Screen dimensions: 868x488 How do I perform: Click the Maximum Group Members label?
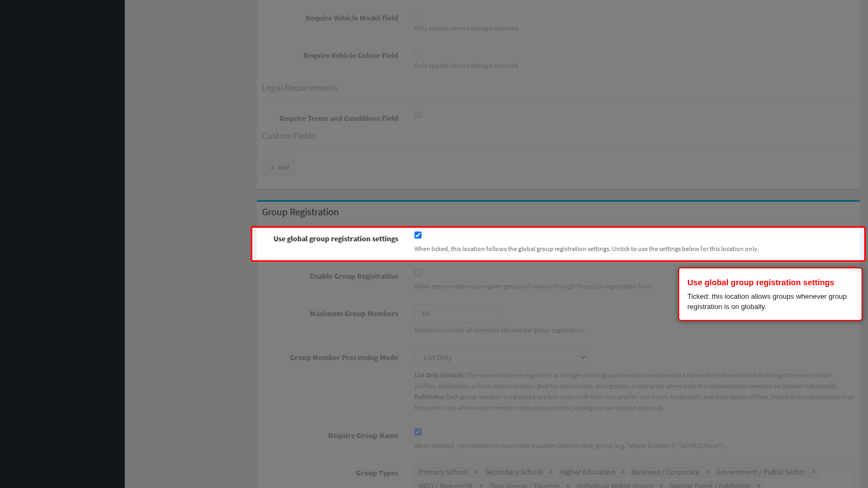pyautogui.click(x=354, y=313)
